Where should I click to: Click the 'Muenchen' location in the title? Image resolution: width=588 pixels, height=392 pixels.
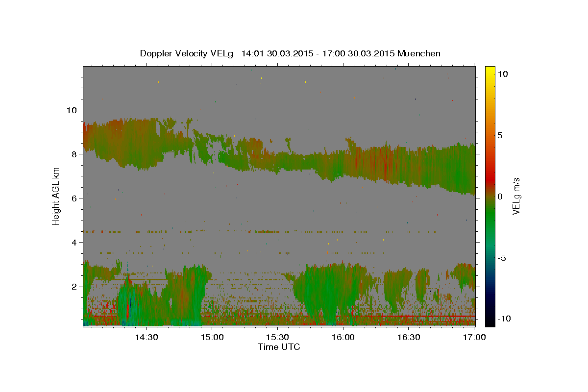coord(419,53)
